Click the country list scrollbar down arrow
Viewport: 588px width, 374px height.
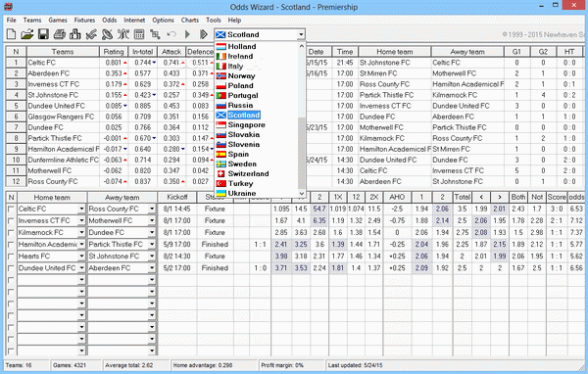point(302,194)
